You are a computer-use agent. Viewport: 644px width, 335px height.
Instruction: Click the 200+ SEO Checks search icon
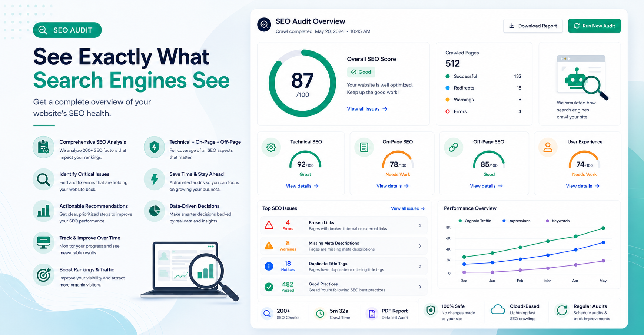pyautogui.click(x=267, y=314)
